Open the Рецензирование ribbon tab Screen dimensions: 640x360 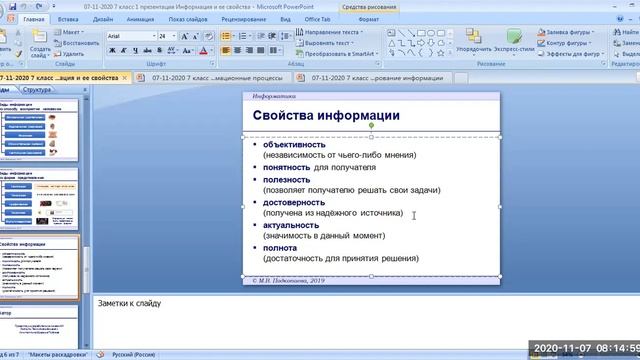point(244,19)
